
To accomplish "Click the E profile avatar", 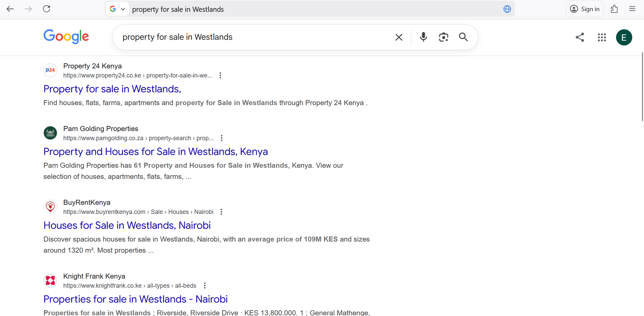I will click(x=624, y=37).
